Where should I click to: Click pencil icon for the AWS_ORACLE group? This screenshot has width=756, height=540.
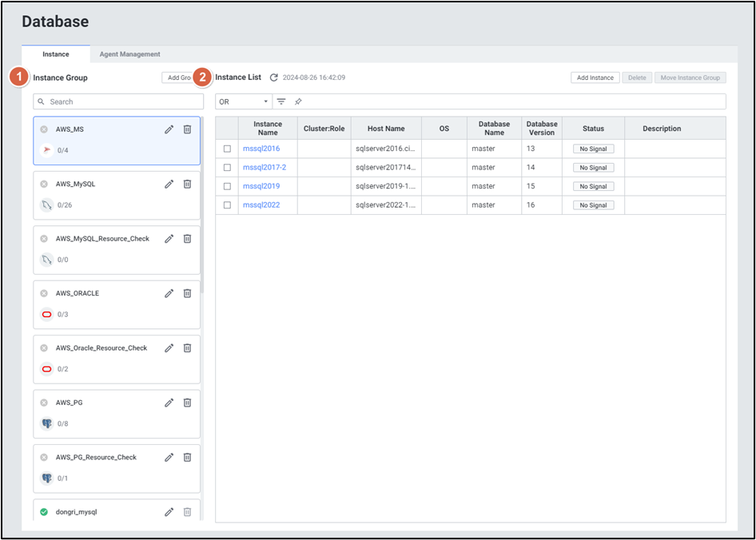(x=169, y=293)
